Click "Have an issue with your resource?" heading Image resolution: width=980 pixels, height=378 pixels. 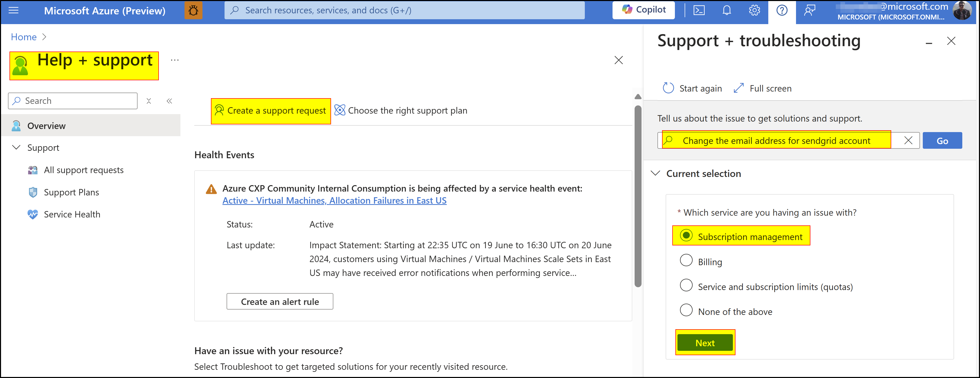[269, 351]
